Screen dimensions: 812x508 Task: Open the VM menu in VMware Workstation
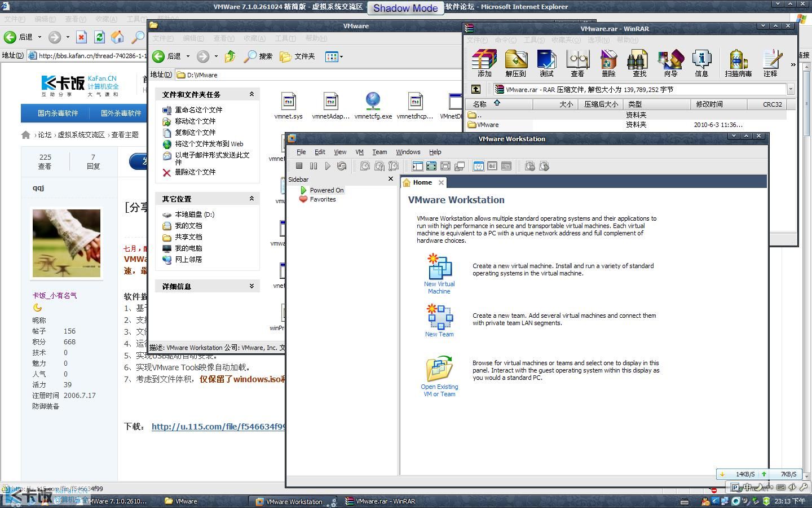click(x=359, y=152)
